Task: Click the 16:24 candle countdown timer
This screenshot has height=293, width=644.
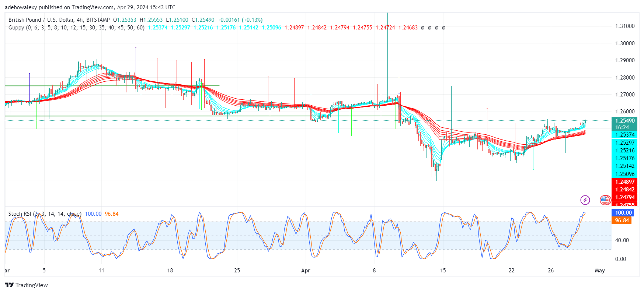Action: [x=622, y=127]
